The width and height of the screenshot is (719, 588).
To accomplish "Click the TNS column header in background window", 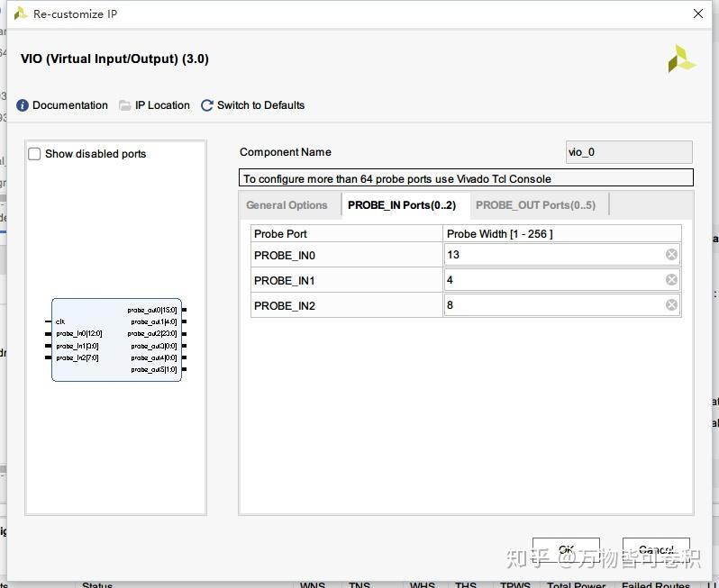I will (359, 585).
